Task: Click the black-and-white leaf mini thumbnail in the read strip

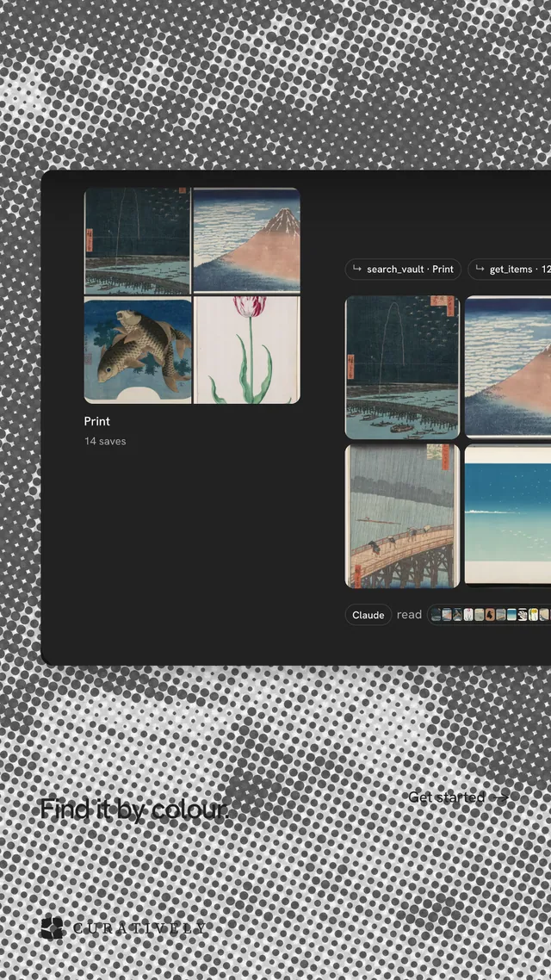Action: click(x=523, y=615)
